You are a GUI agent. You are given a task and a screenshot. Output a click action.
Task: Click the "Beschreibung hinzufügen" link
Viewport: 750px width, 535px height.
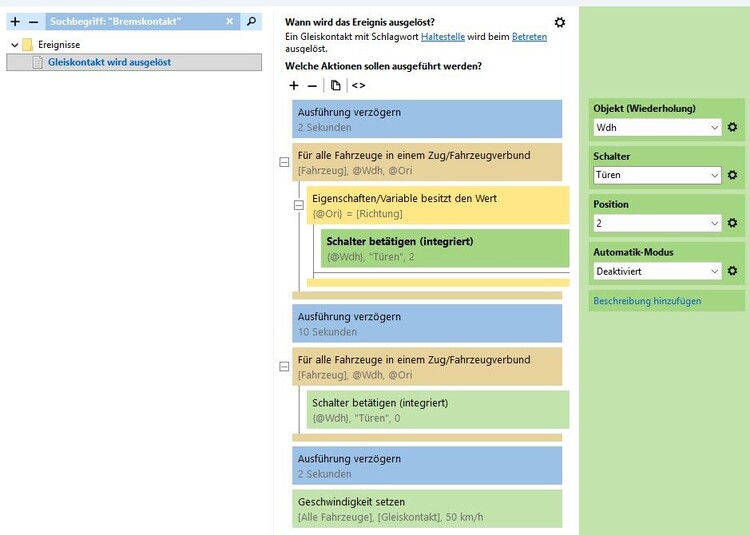coord(647,300)
